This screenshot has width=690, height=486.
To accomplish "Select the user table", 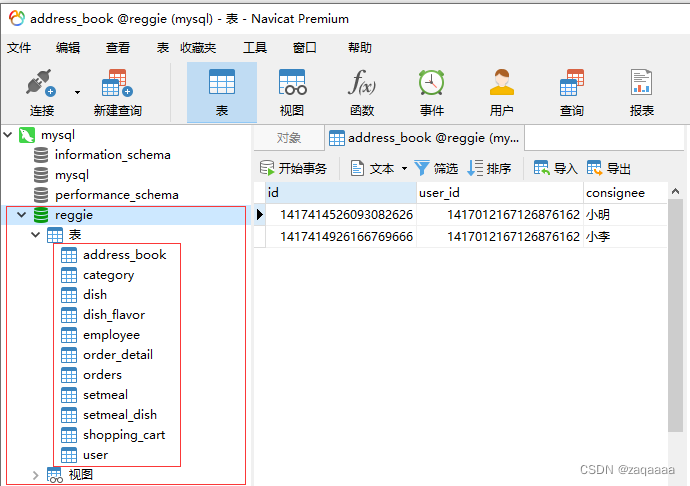I will point(95,455).
